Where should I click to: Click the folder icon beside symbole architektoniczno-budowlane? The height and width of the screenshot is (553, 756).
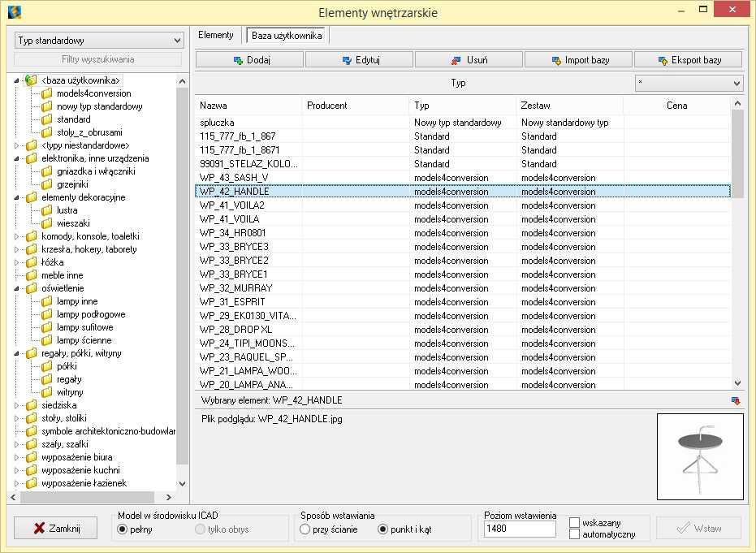[32, 431]
